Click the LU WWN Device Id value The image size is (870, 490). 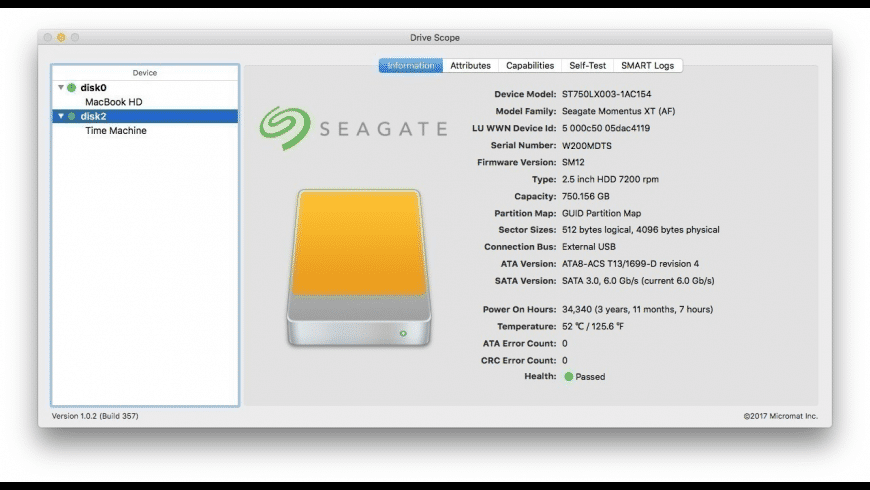coord(606,128)
